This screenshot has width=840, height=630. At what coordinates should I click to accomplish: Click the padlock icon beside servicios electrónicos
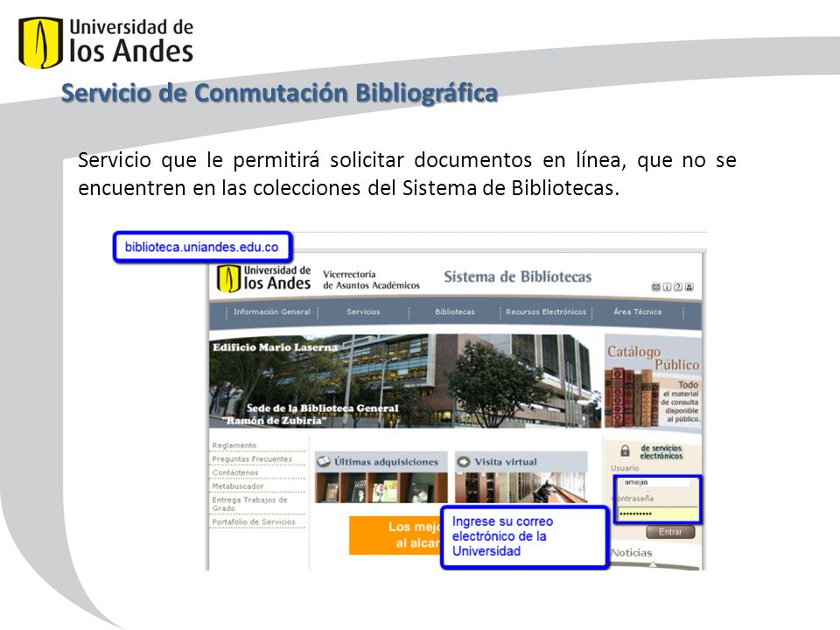[x=625, y=451]
